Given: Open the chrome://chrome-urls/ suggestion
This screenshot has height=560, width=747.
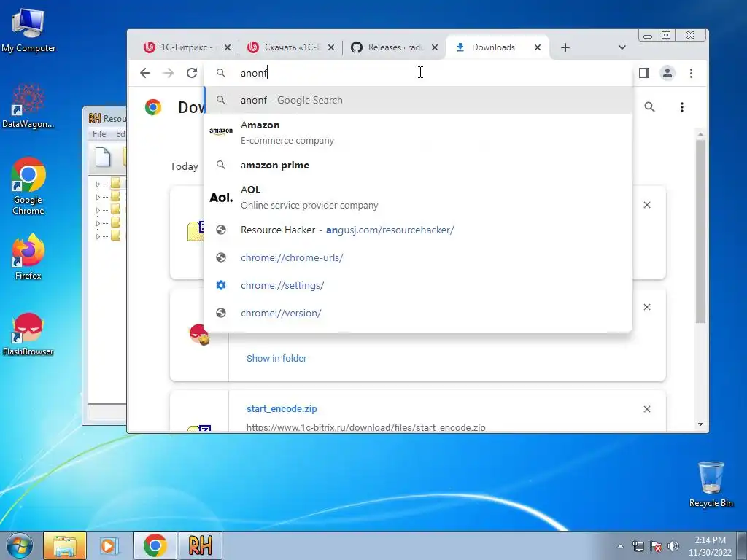Looking at the screenshot, I should 418,257.
